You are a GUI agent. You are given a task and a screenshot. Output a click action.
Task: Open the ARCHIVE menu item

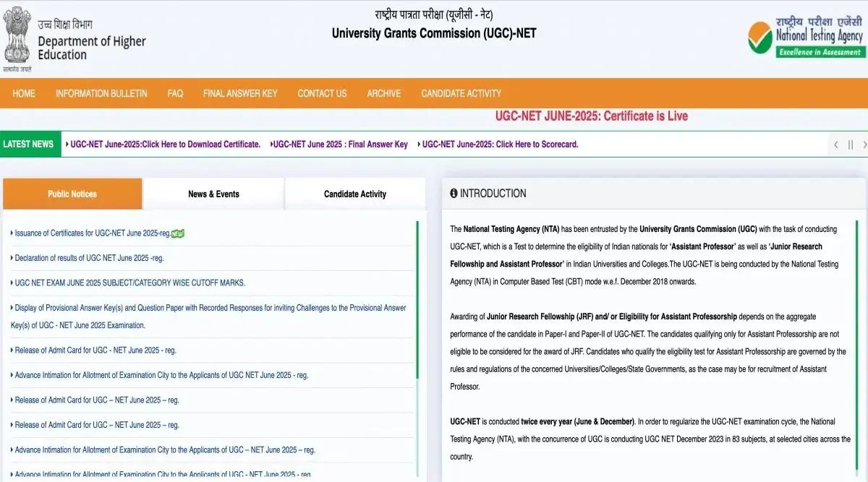[383, 93]
